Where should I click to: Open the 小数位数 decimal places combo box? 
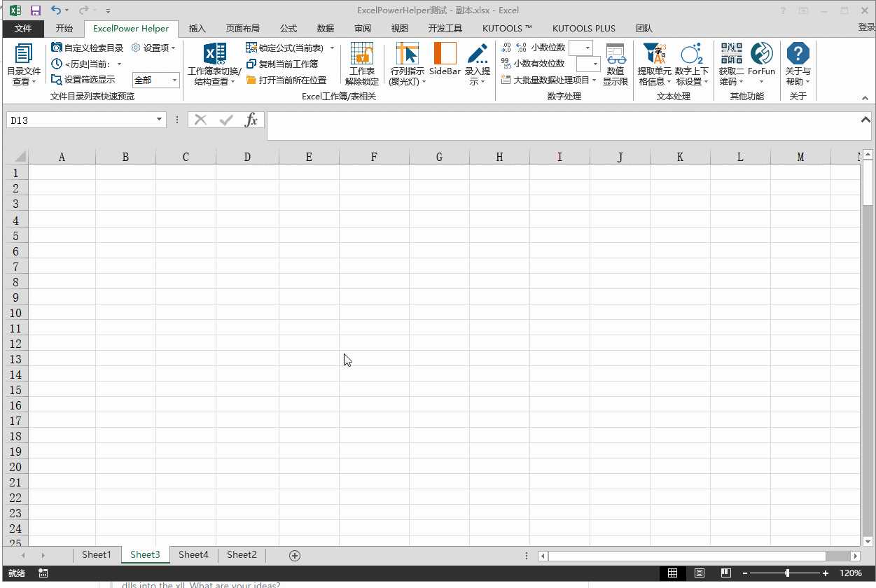(x=580, y=48)
